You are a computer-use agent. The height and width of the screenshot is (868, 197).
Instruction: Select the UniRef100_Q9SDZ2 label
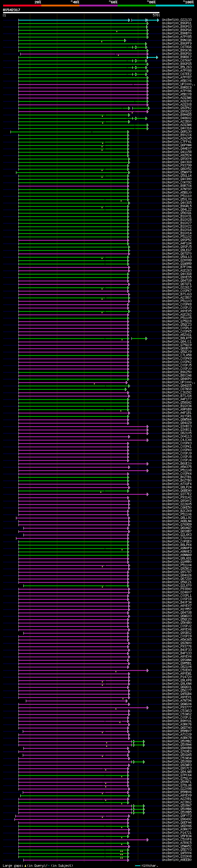[x=177, y=111]
